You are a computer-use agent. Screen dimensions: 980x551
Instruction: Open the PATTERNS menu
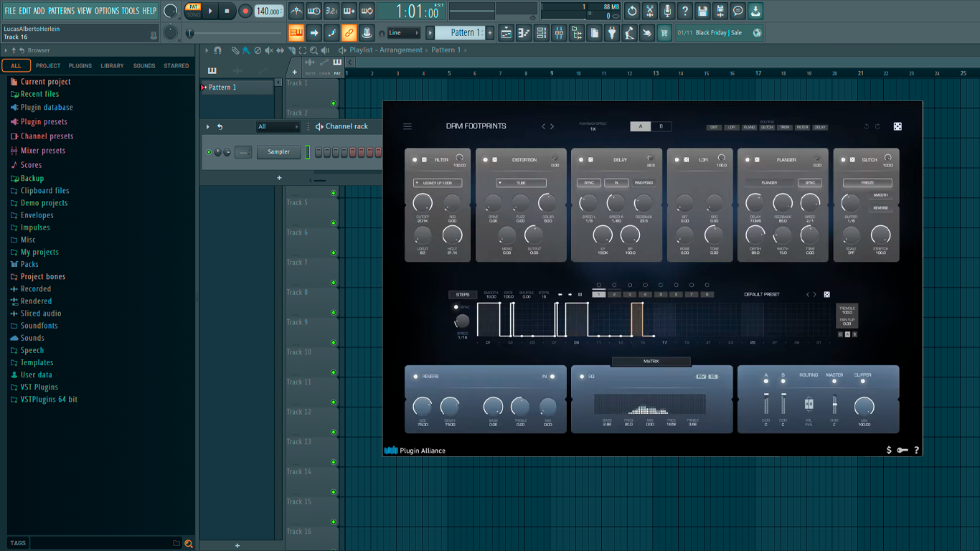coord(61,11)
